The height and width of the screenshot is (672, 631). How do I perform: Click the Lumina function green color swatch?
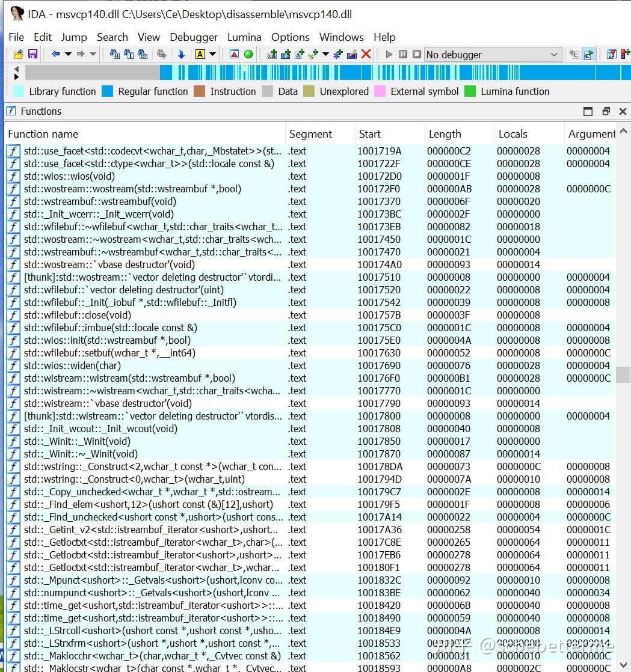pos(470,91)
